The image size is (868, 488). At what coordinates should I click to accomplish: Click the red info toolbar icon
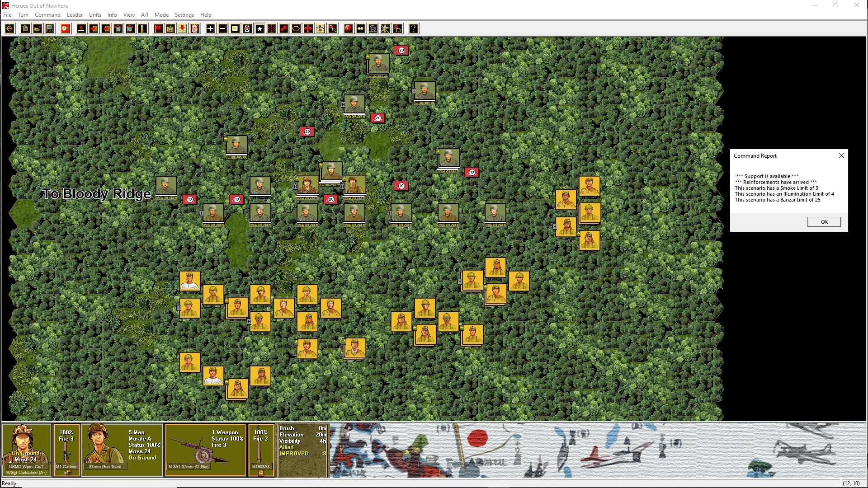pos(66,29)
